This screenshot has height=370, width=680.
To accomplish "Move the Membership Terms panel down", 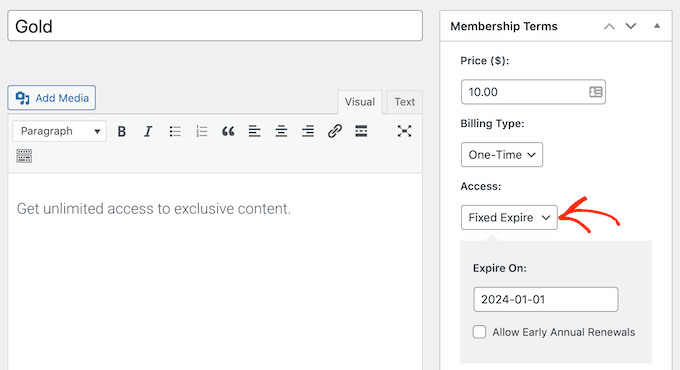I will click(x=631, y=26).
